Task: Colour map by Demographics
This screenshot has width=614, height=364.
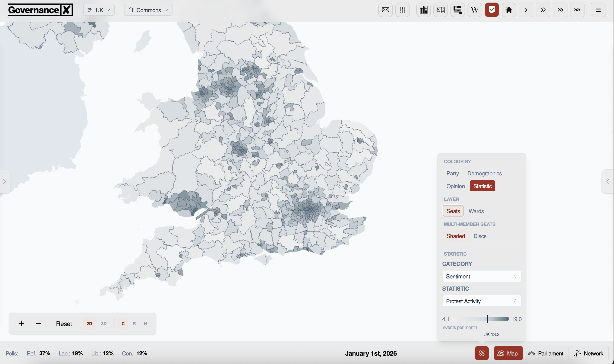Action: pos(484,173)
